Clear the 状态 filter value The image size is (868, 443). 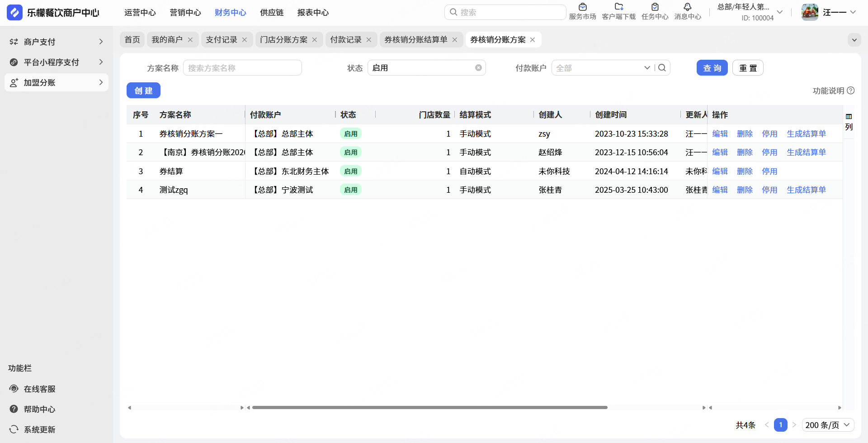[x=478, y=68]
